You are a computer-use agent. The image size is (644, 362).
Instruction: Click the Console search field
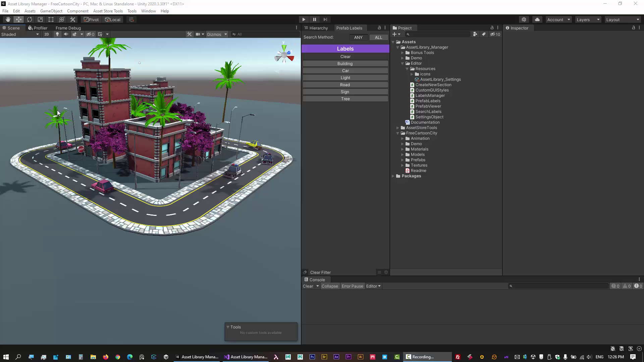tap(558, 286)
